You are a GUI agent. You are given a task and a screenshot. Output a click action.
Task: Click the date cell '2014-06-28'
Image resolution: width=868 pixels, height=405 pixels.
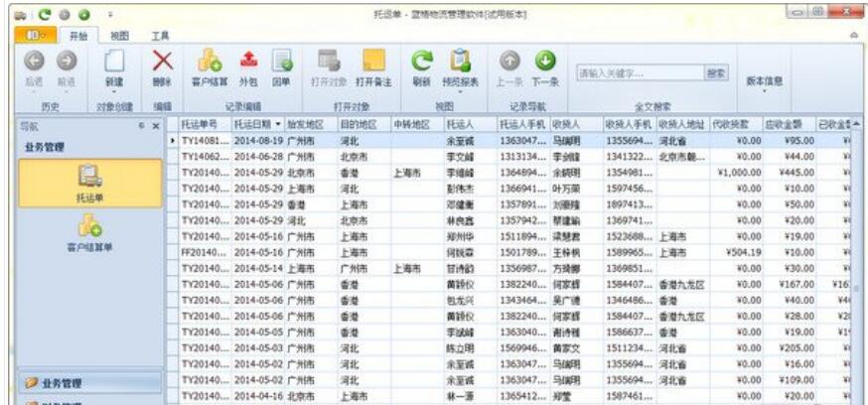[x=258, y=157]
